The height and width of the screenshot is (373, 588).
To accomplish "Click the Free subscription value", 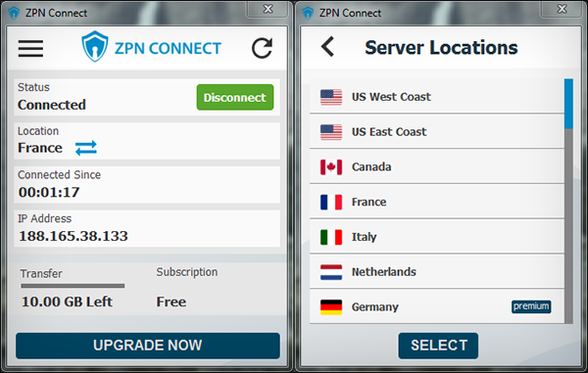I will (x=171, y=302).
